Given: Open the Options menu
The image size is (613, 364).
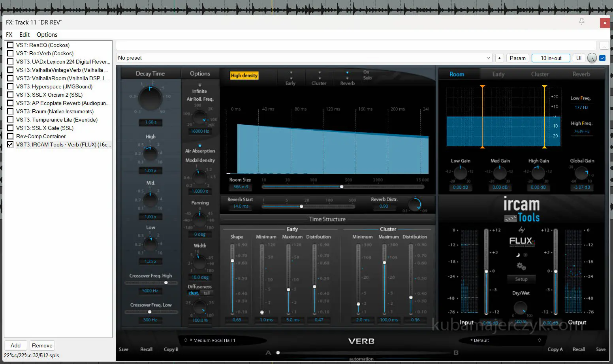Looking at the screenshot, I should 47,35.
